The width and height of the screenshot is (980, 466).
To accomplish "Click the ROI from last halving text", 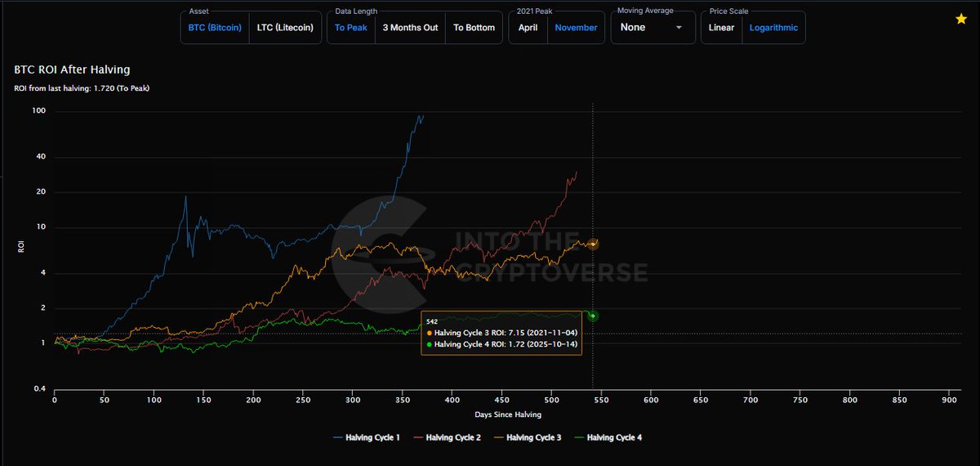I will pos(81,87).
